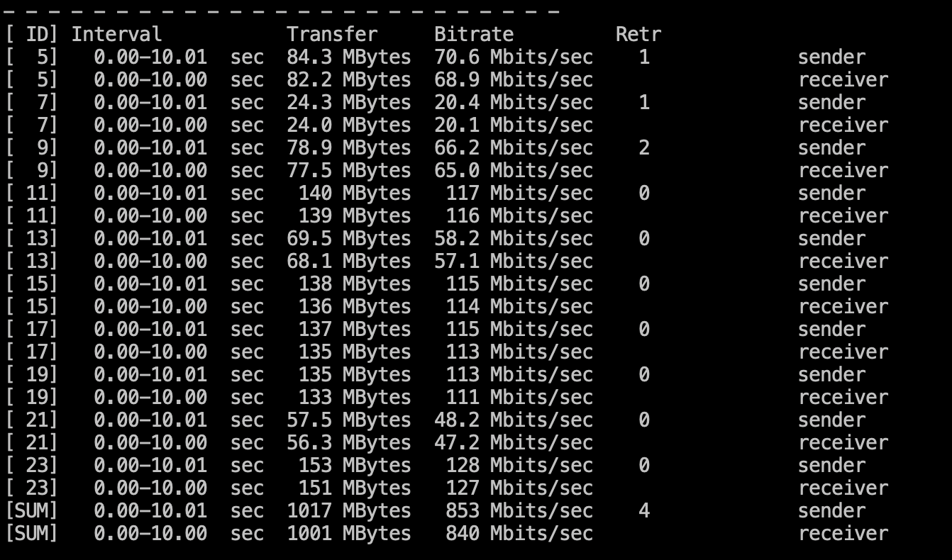The image size is (952, 560).
Task: Click the 84.3 MBytes transfer value
Action: coord(348,57)
